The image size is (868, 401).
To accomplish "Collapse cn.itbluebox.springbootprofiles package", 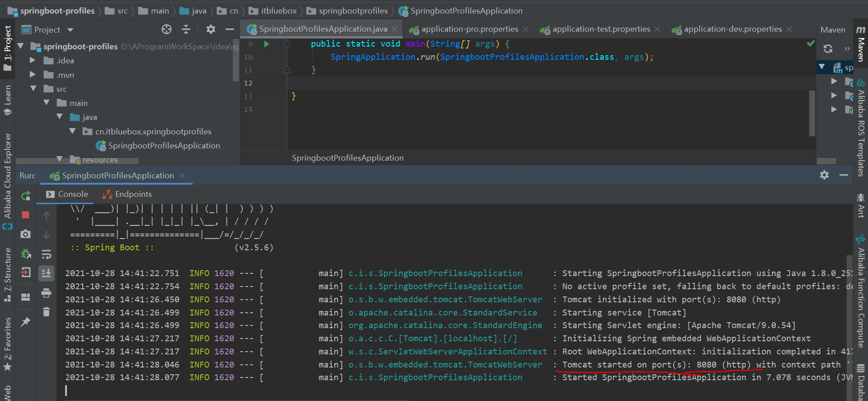I will coord(72,131).
